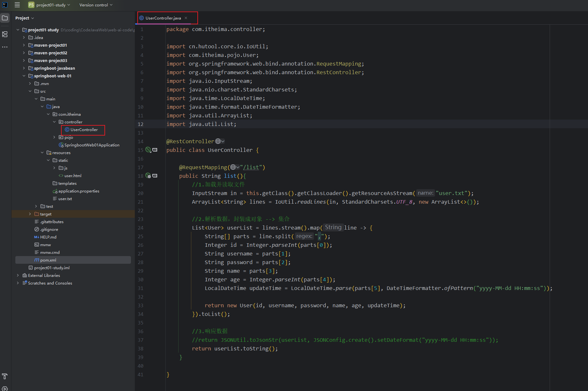Select mvnw file
The height and width of the screenshot is (391, 588).
click(x=42, y=245)
